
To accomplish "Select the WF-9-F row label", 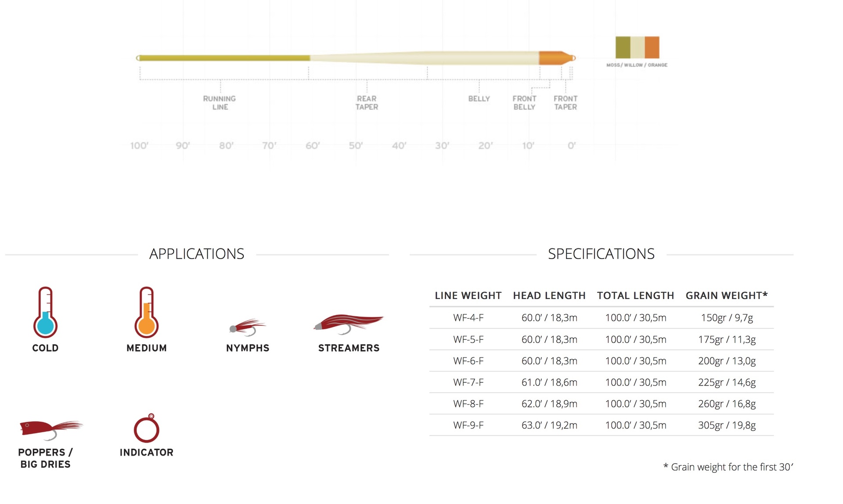I will pyautogui.click(x=468, y=425).
